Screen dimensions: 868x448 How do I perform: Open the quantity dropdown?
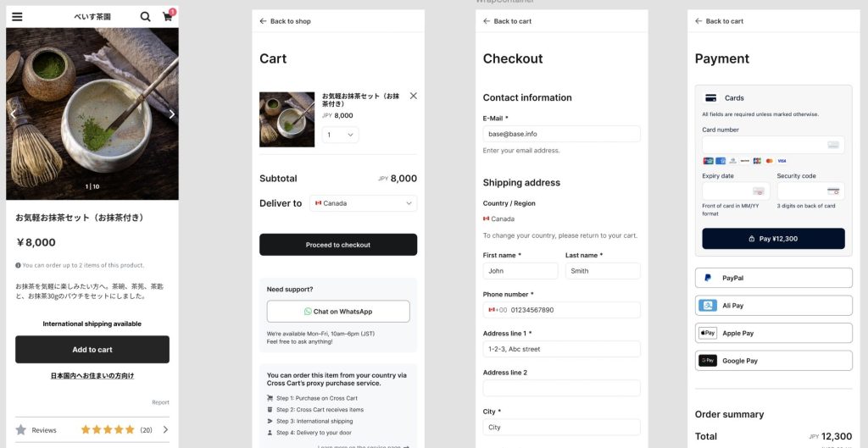340,135
